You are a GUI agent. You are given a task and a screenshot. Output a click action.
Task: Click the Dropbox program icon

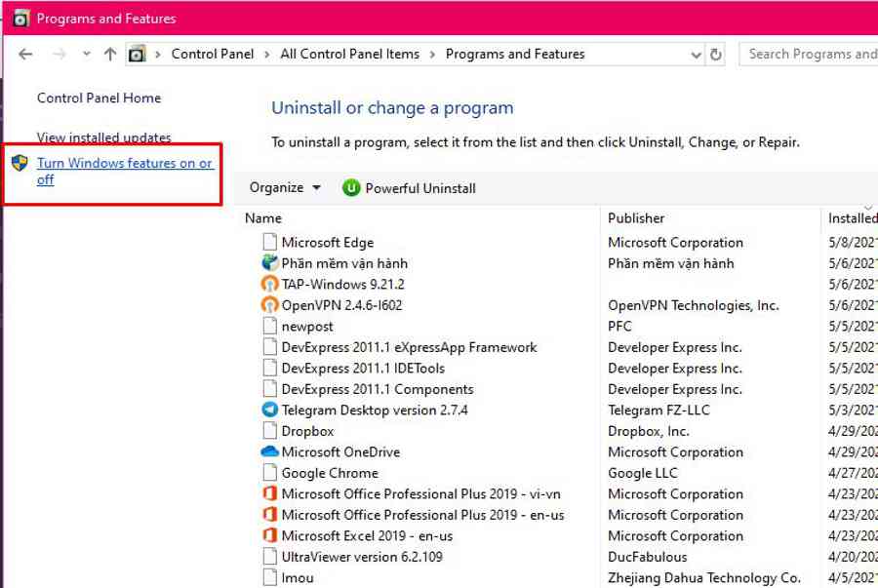[x=270, y=431]
